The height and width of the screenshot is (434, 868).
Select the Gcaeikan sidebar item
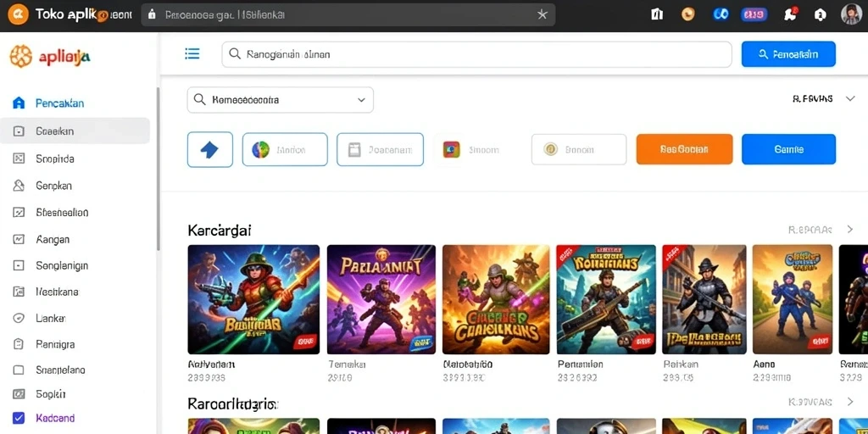click(75, 131)
